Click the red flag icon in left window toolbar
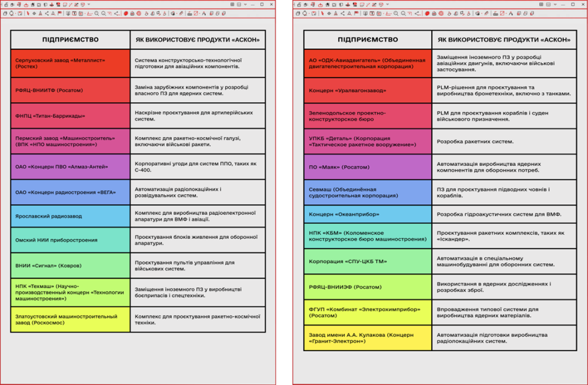 (60, 13)
